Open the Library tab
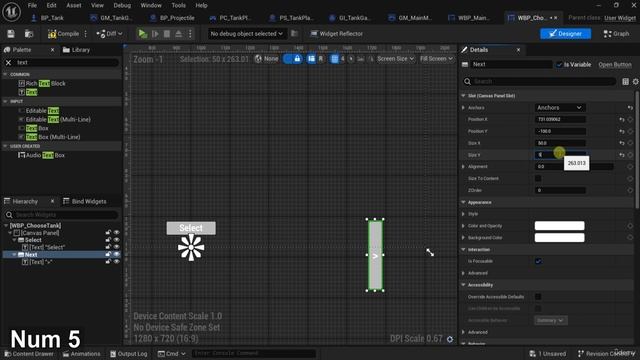Image resolution: width=640 pixels, height=360 pixels. [x=76, y=50]
